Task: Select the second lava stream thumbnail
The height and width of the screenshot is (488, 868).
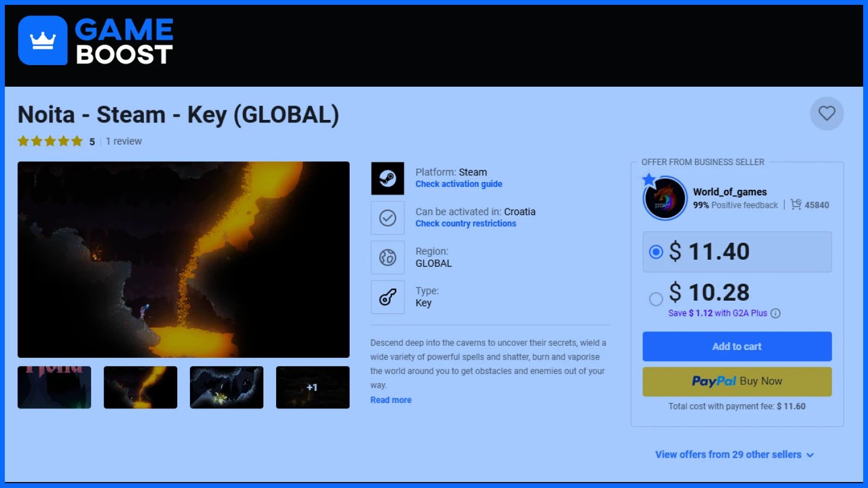Action: [x=140, y=387]
